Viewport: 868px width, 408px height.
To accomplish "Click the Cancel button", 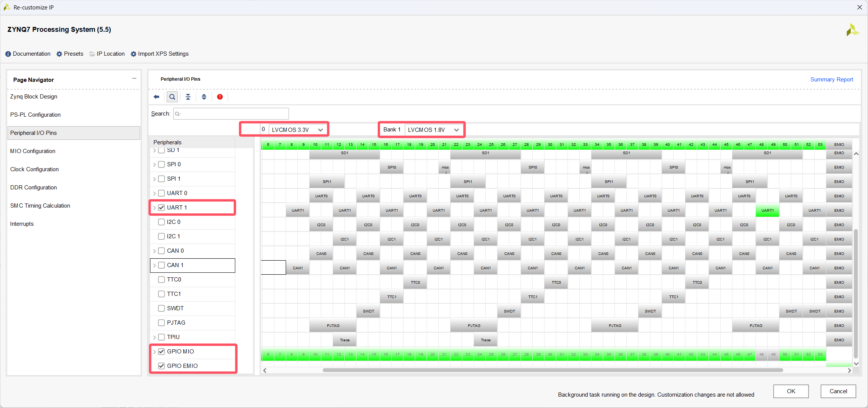I will click(x=838, y=391).
